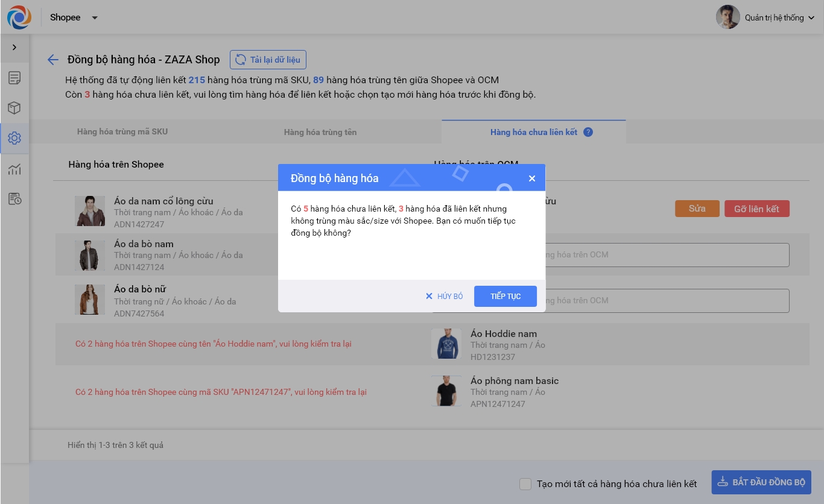Viewport: 824px width, 504px height.
Task: Click 'Tải lại dữ liệu' reload button
Action: [x=268, y=60]
